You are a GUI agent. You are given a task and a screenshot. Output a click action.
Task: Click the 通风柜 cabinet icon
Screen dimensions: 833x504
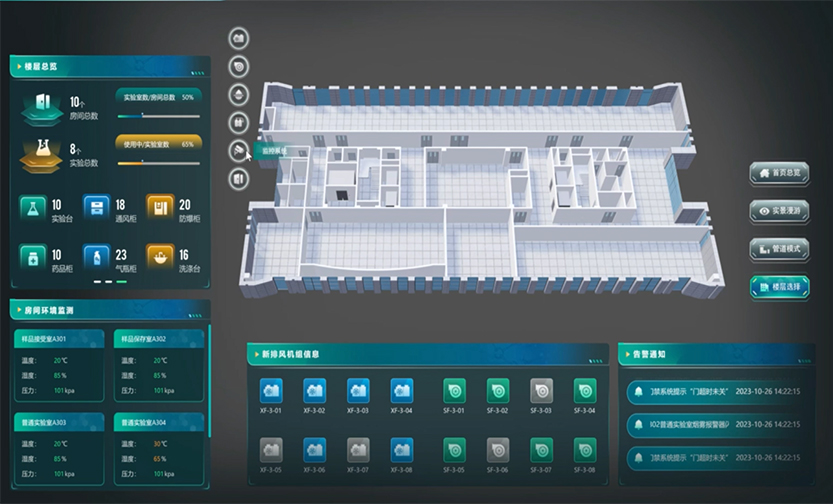97,208
